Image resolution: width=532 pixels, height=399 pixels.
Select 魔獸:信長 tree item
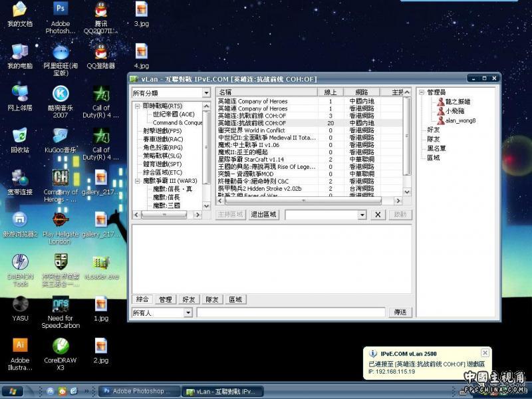click(166, 197)
